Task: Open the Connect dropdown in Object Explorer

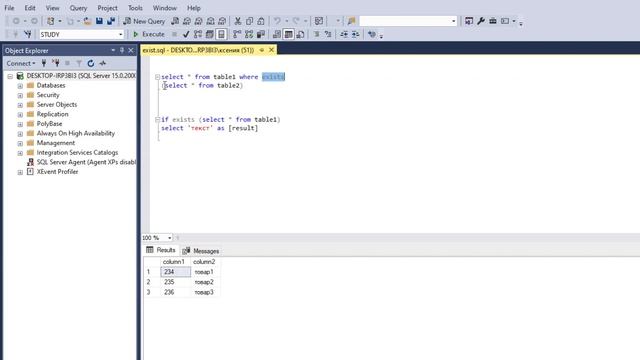Action: [20, 63]
